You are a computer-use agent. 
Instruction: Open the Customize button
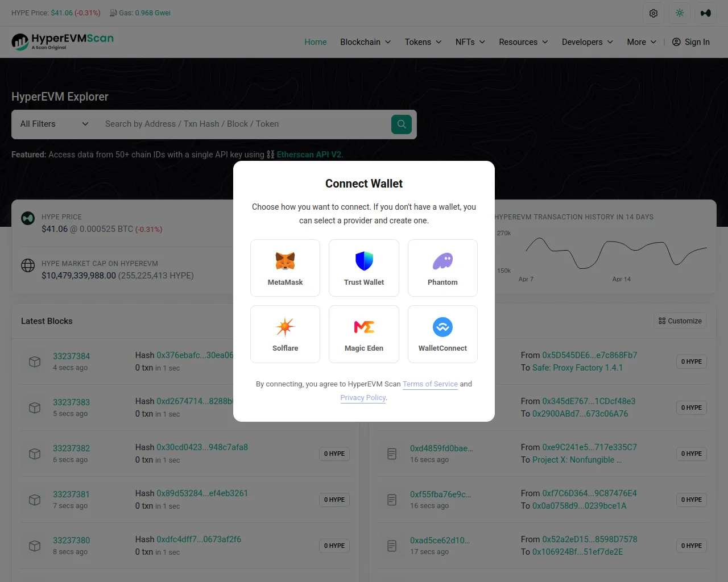click(x=680, y=321)
